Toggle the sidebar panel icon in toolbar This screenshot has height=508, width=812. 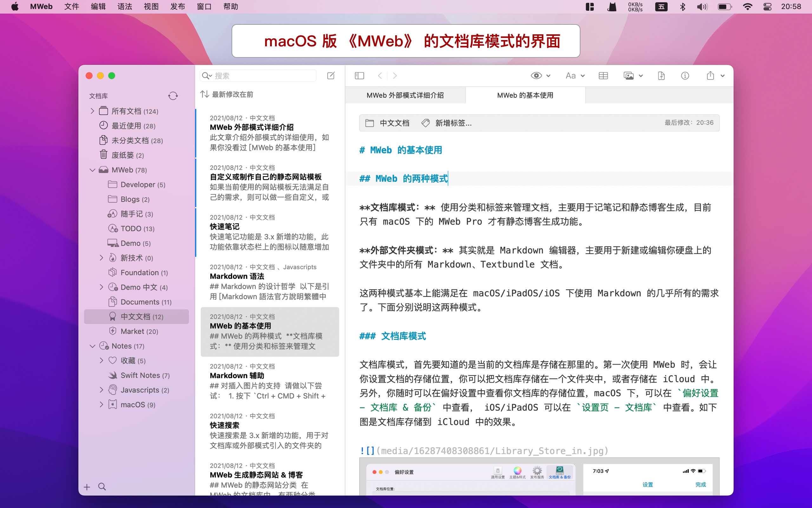[359, 76]
